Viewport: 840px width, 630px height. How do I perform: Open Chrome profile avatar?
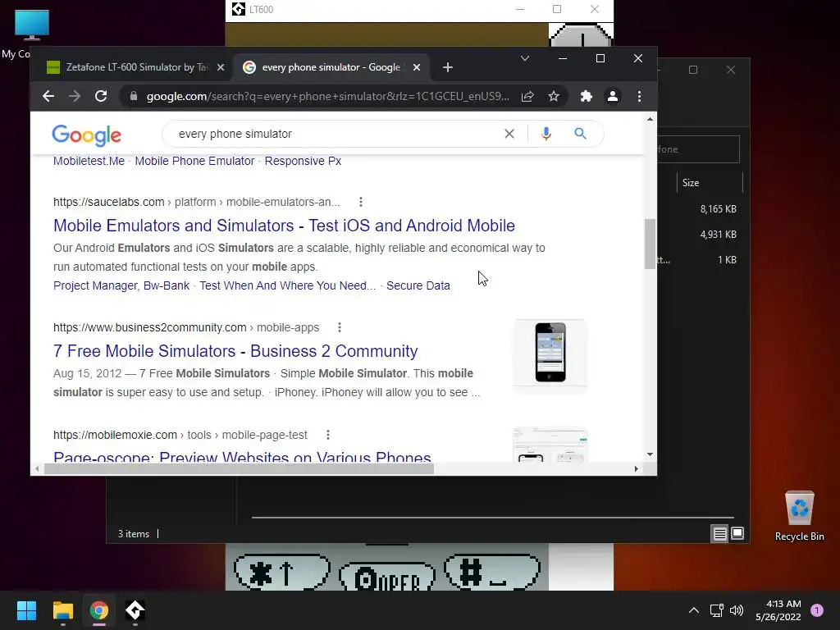tap(612, 97)
